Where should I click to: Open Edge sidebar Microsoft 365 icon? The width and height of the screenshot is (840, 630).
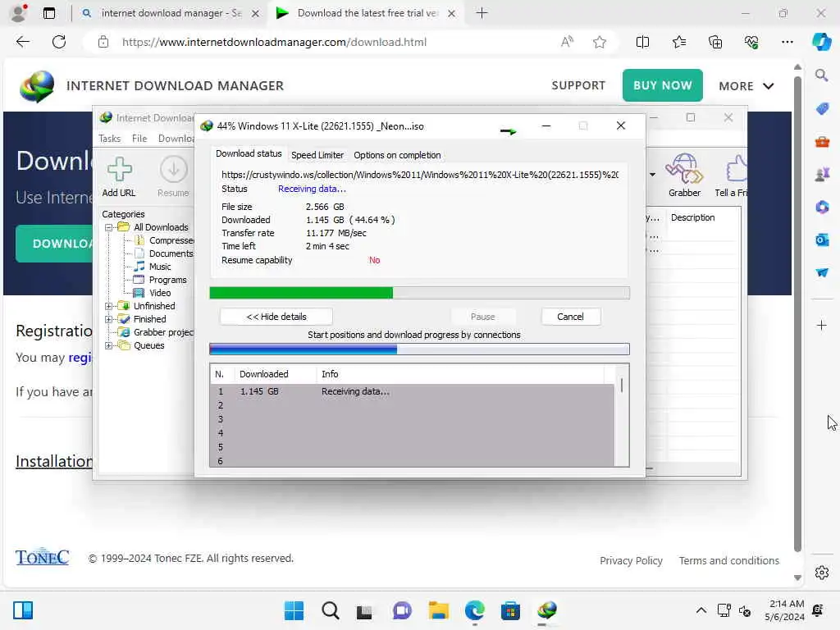822,207
